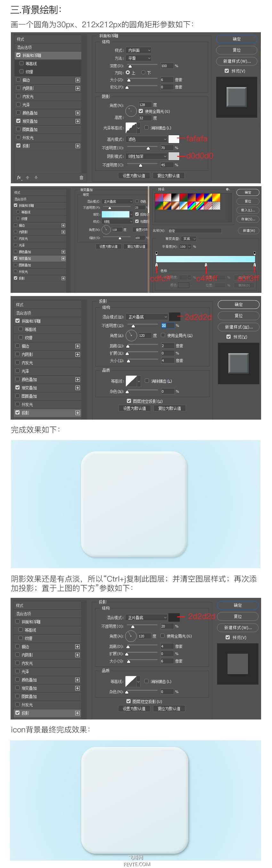
Task: Open the 内斜面 style dropdown
Action: [139, 50]
